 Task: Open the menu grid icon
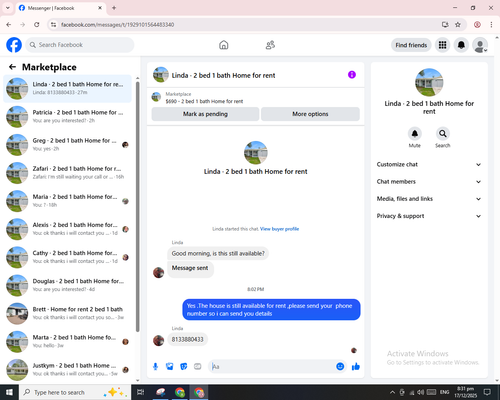(x=442, y=45)
